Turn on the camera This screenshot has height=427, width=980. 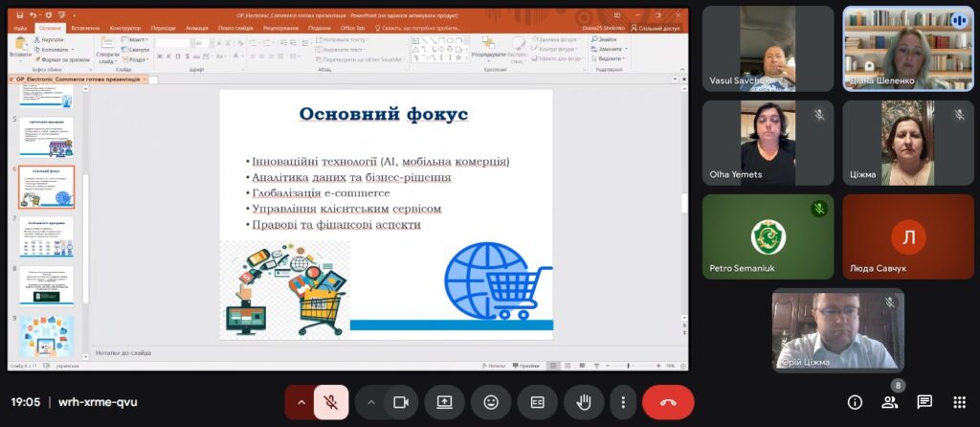tap(401, 402)
